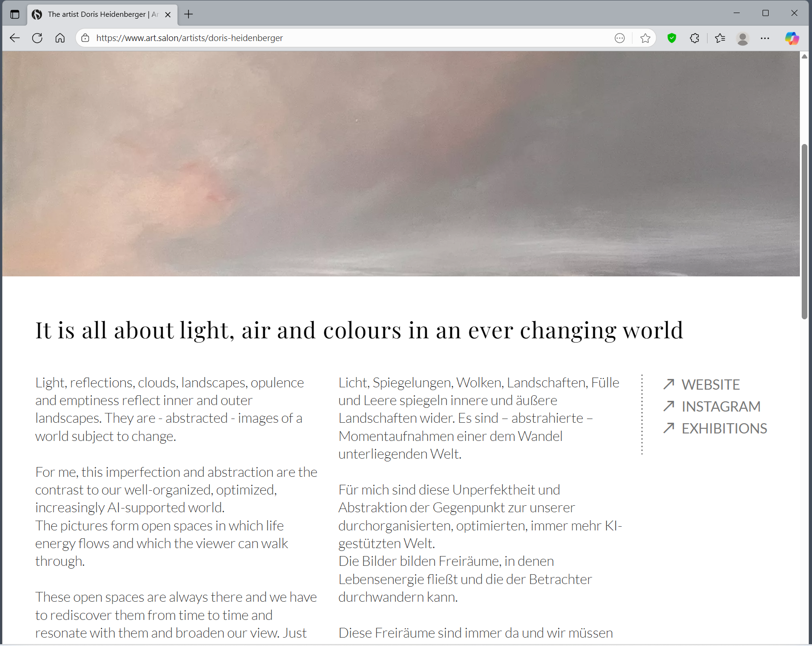This screenshot has width=812, height=646.
Task: Open a new tab with plus button
Action: click(x=188, y=14)
